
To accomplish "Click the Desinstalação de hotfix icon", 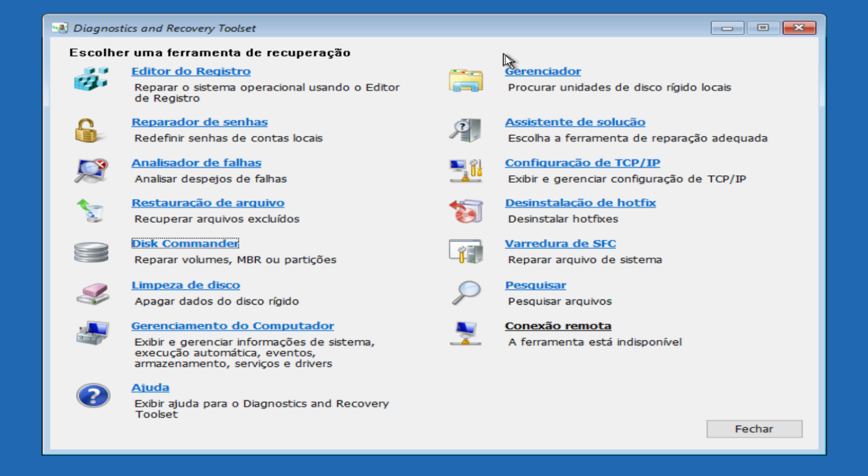I will (x=466, y=211).
